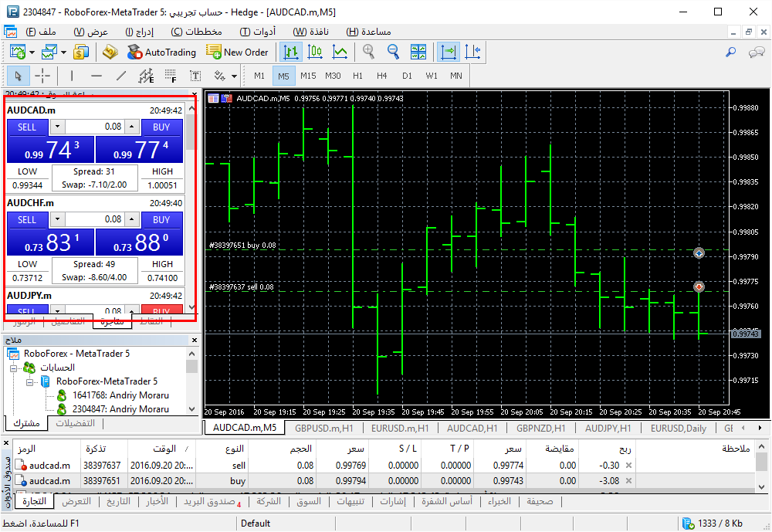Collapse the الحسابات tree node

click(13, 368)
